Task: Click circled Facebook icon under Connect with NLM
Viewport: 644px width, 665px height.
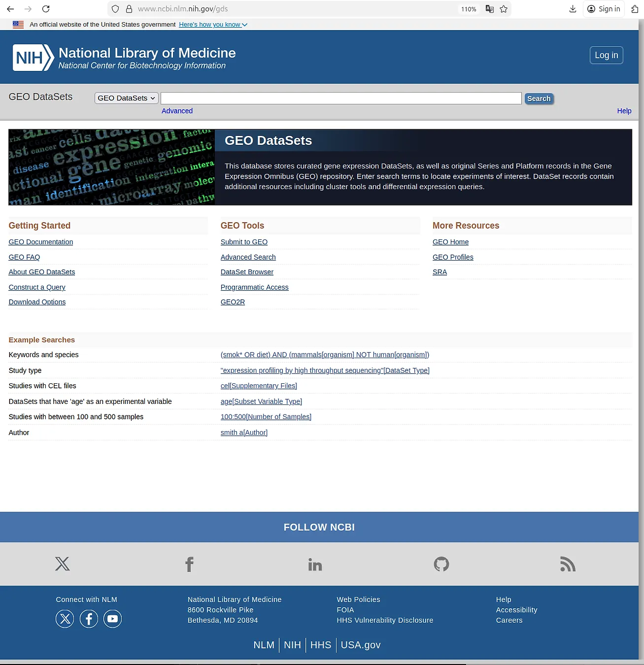Action: pos(89,619)
